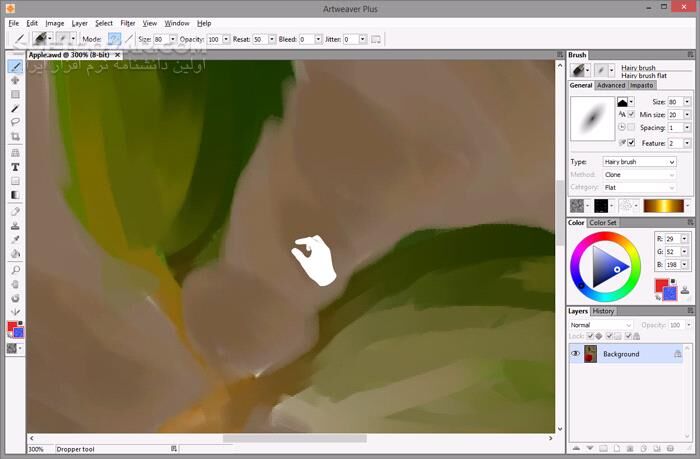Click the Opacity input field in options bar
The width and height of the screenshot is (700, 459).
point(215,39)
